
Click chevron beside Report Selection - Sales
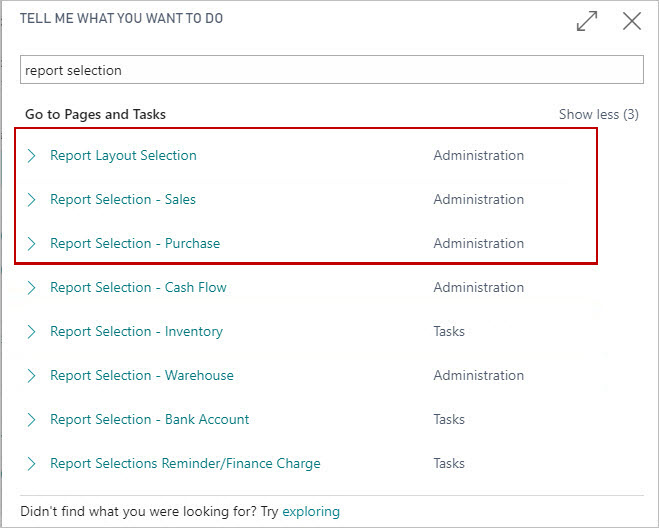pos(32,199)
